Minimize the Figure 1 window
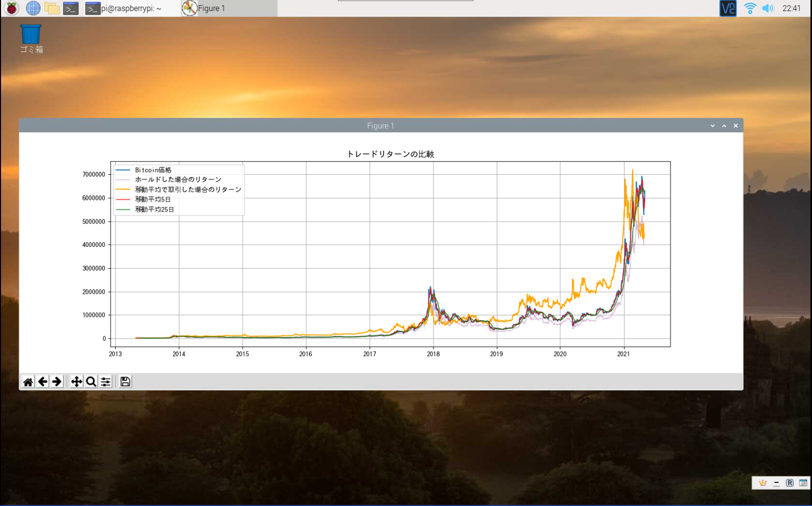 712,126
